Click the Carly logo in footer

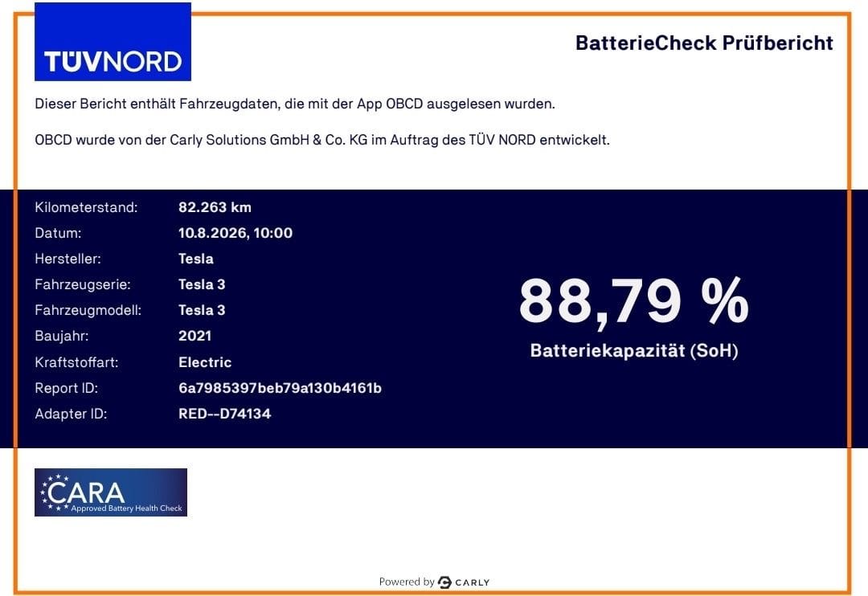464,582
